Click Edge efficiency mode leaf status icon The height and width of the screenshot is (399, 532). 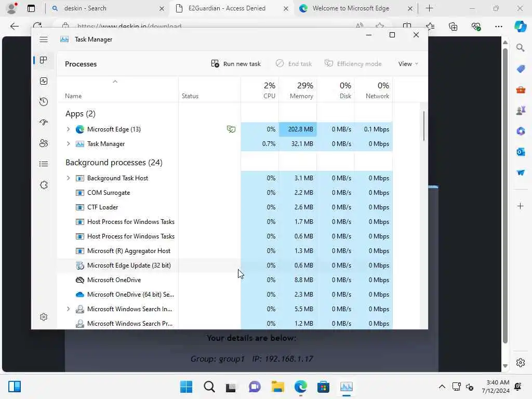pos(231,129)
